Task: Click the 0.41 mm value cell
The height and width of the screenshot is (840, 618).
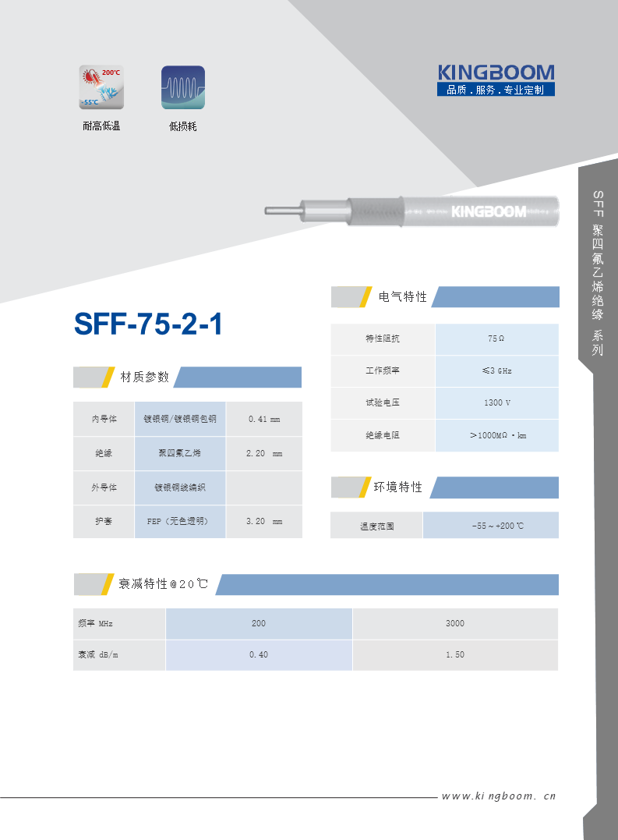Action: click(x=264, y=419)
